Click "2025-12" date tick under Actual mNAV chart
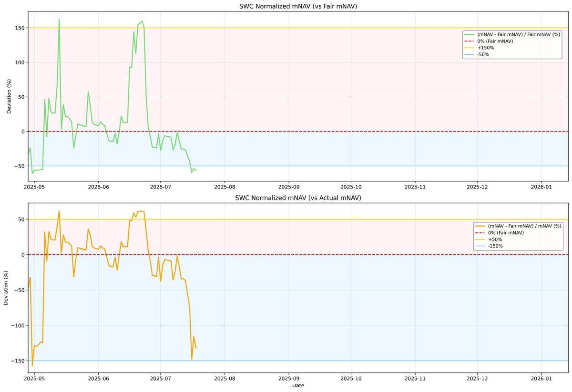The image size is (572, 392). click(478, 379)
